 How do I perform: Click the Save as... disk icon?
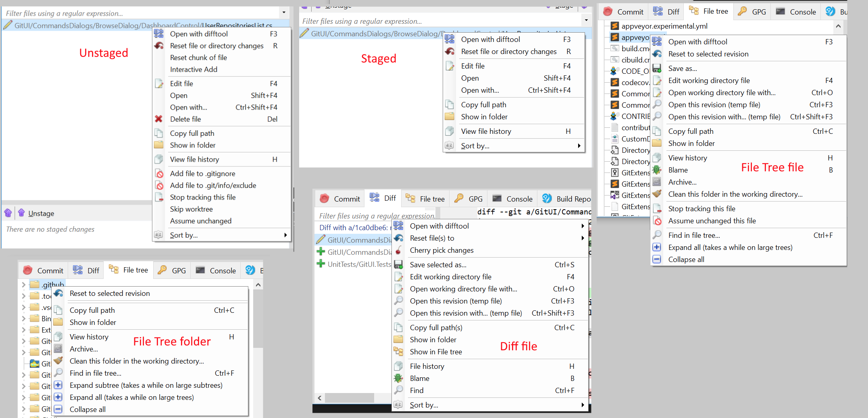pos(657,68)
